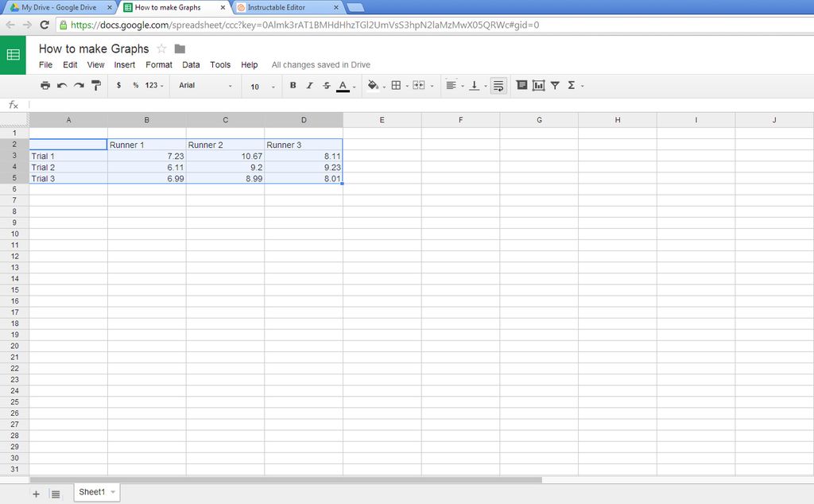Click the Filter funnel icon
The image size is (814, 504).
tap(555, 85)
